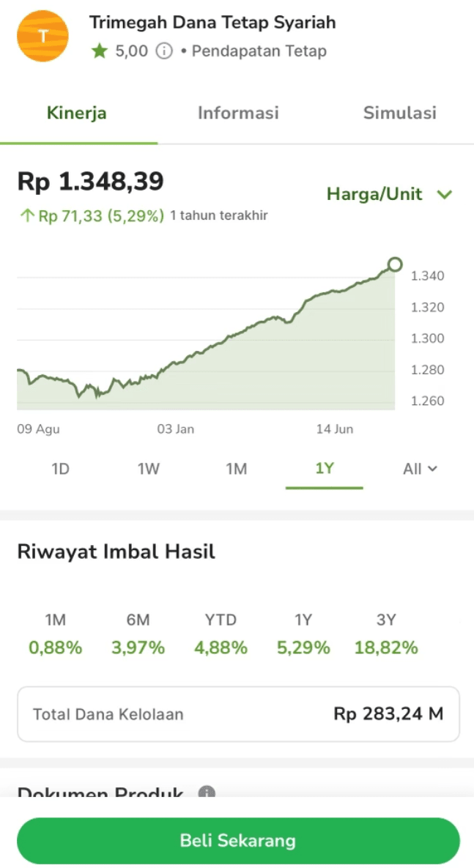Expand the All time range dropdown
The width and height of the screenshot is (474, 868).
(420, 469)
